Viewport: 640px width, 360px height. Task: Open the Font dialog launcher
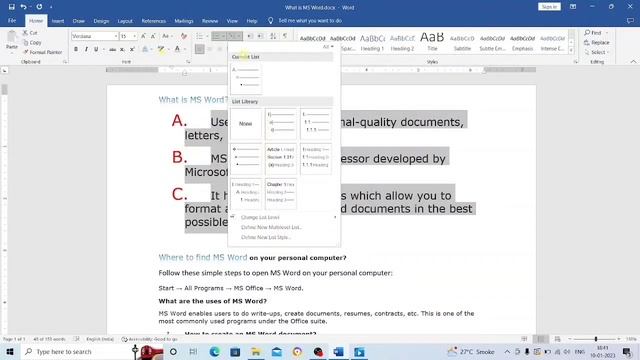188,62
